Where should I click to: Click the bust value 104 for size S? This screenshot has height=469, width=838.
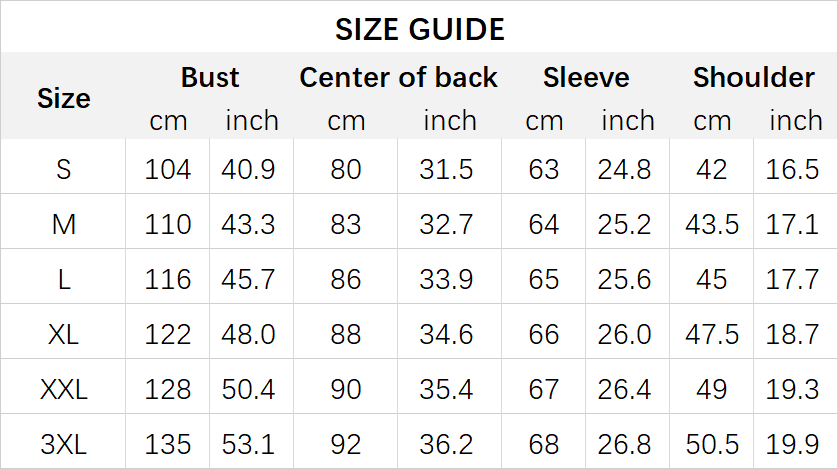tap(168, 169)
